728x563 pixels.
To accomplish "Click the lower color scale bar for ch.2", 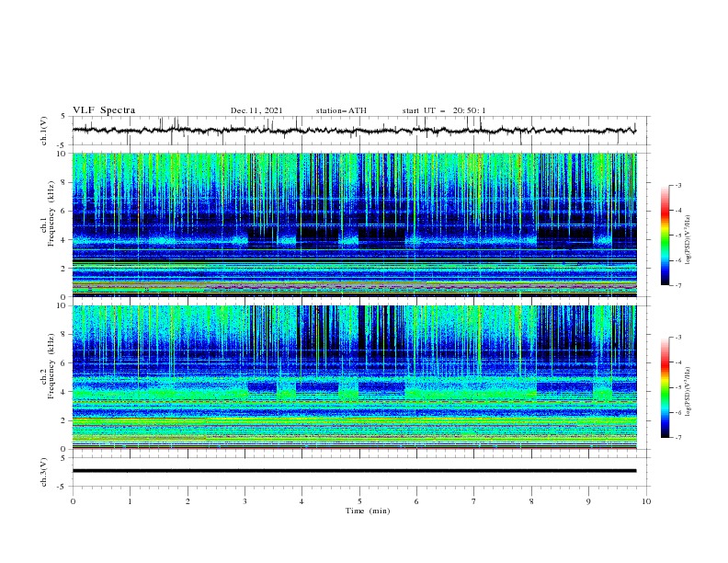I will tap(665, 387).
